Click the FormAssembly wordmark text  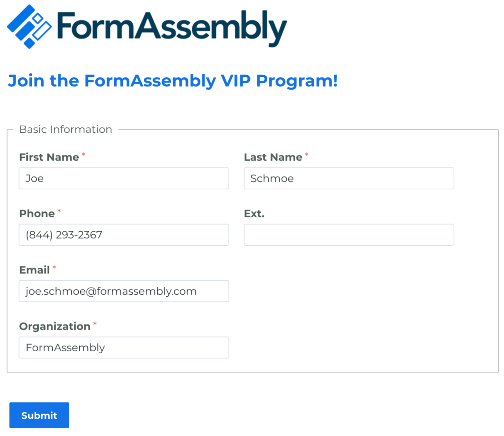pyautogui.click(x=169, y=28)
